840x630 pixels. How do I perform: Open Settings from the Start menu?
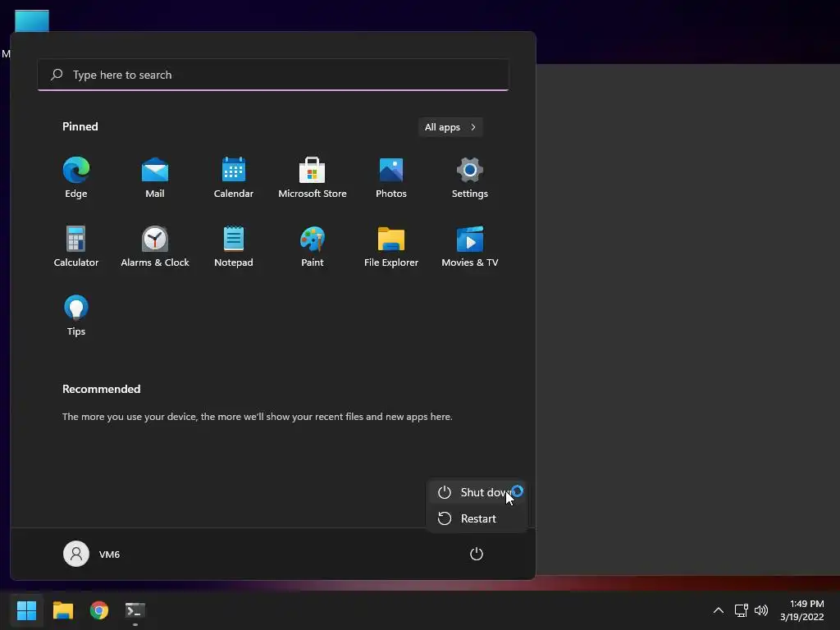470,177
